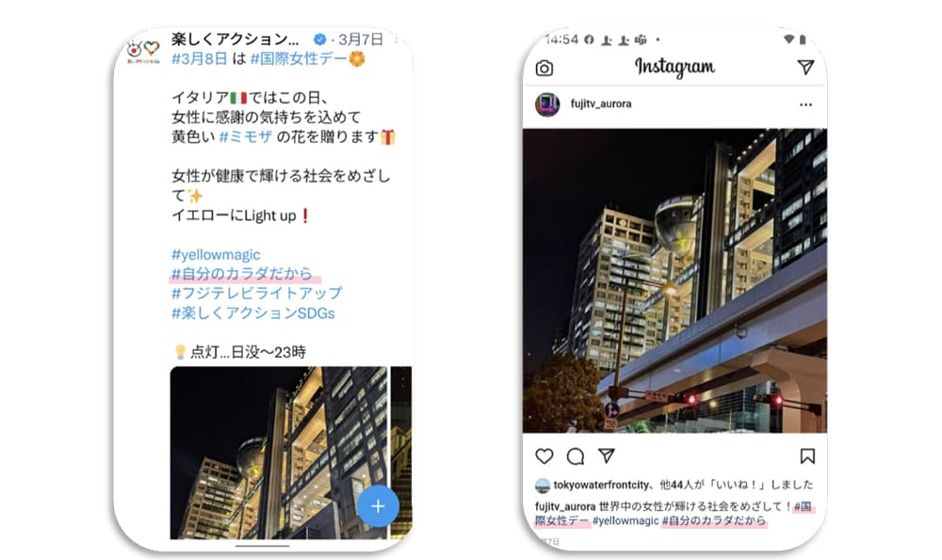The width and height of the screenshot is (942, 560).
Task: Open the tweet's more options menu
Action: (x=397, y=40)
